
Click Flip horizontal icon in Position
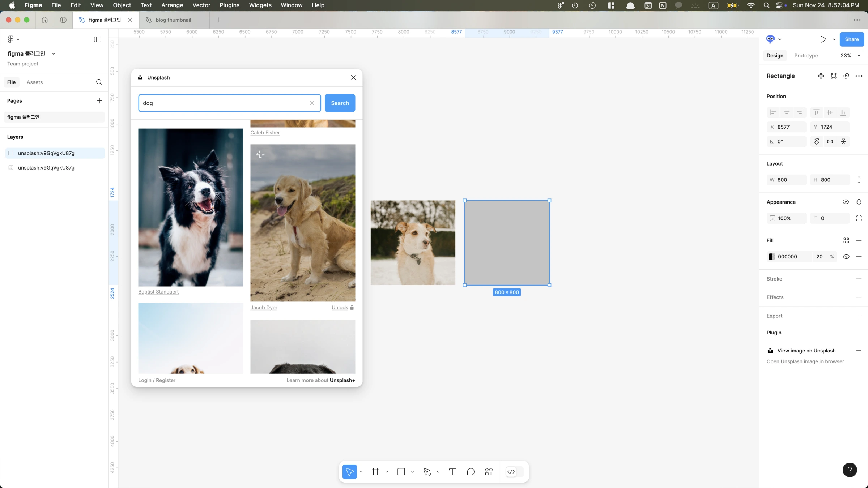pos(830,141)
